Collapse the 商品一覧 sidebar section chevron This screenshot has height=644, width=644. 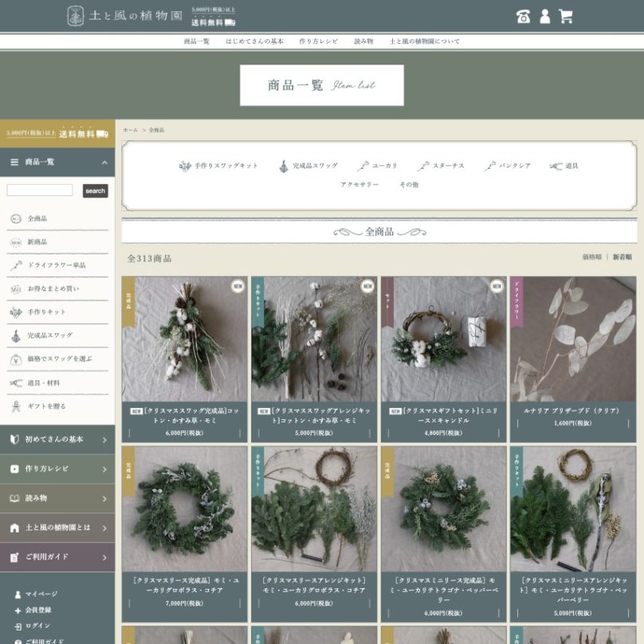104,163
